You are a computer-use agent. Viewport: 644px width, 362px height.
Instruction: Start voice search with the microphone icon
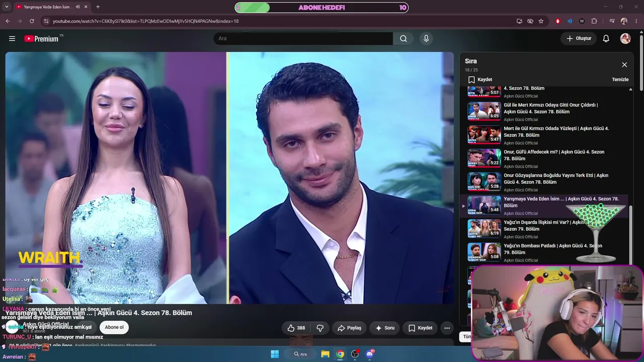(426, 39)
